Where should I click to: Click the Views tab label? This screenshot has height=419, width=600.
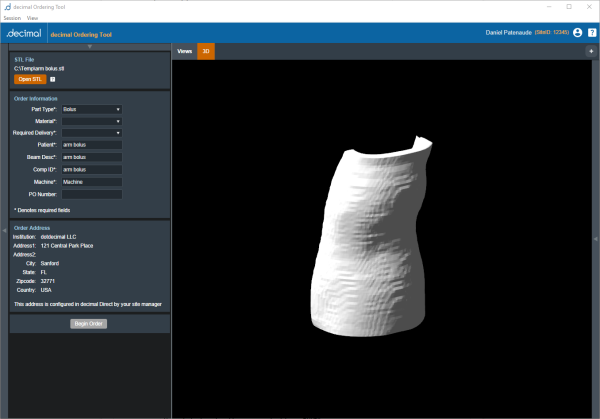tap(184, 51)
